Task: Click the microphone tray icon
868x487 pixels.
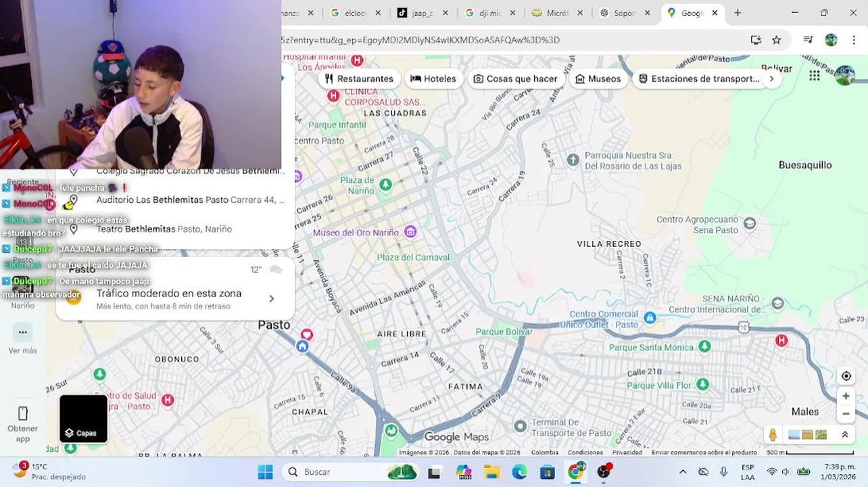Action: pyautogui.click(x=723, y=472)
